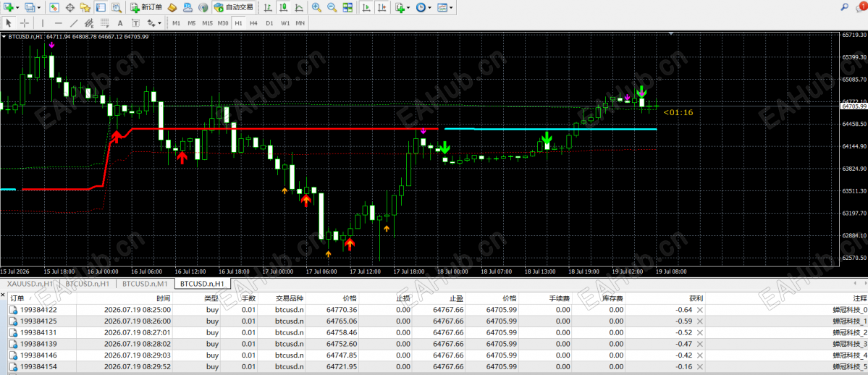
Task: Click the 64705.99 current price label
Action: [x=854, y=106]
